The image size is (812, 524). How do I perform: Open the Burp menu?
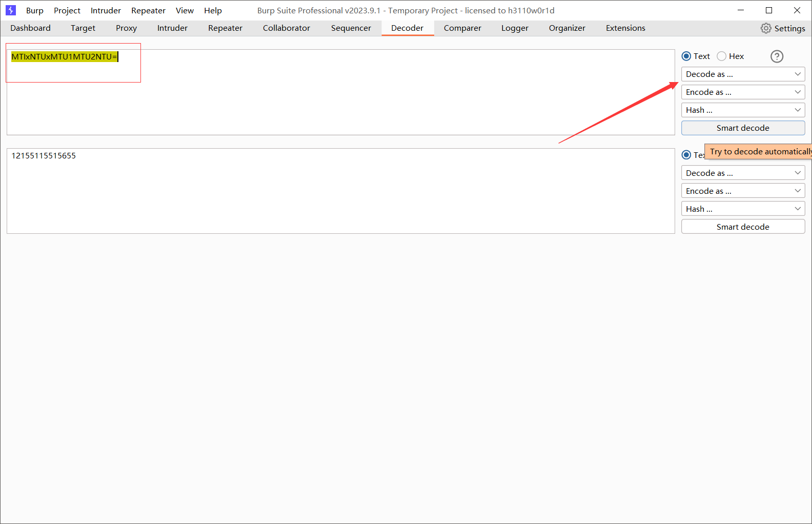coord(35,10)
